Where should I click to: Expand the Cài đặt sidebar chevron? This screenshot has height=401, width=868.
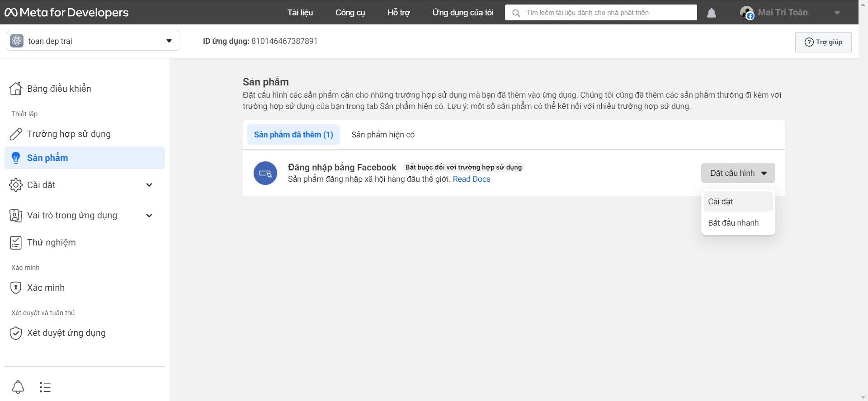click(x=149, y=185)
